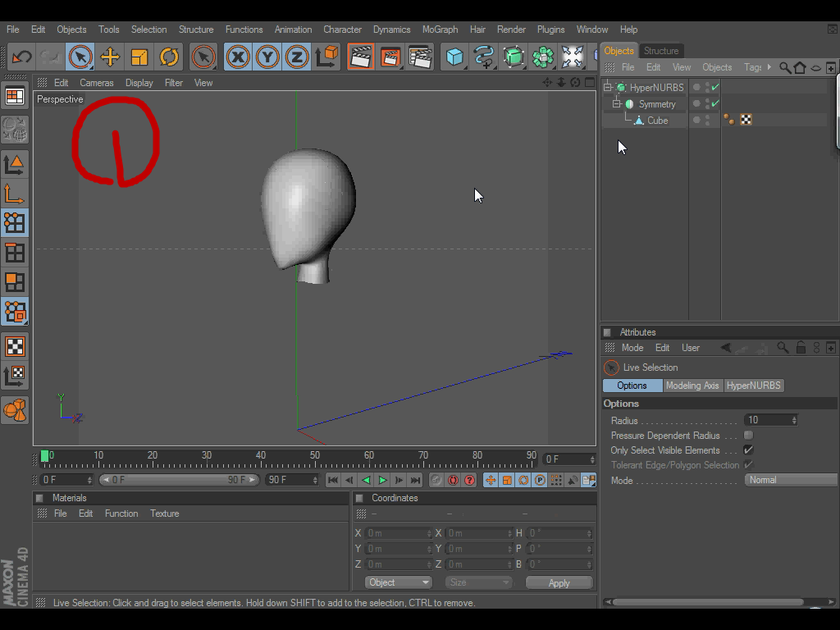Select the Live Selection tool icon
The image size is (840, 630).
80,57
